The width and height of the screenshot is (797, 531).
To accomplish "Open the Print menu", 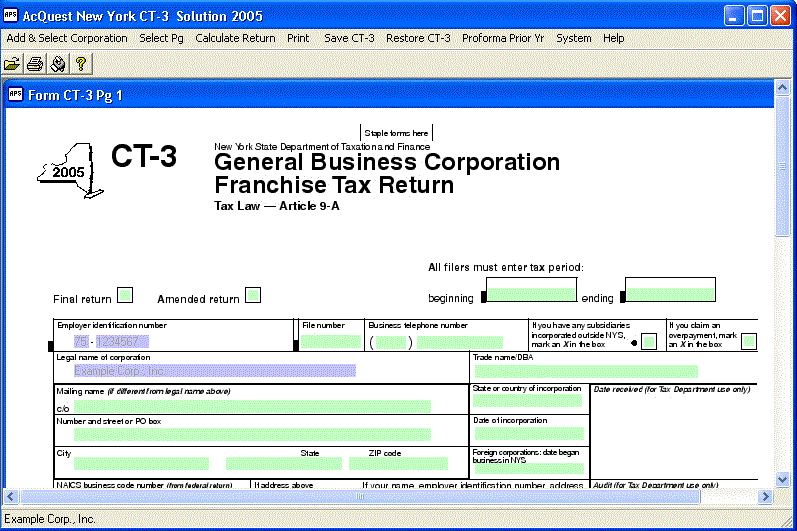I will [x=298, y=38].
